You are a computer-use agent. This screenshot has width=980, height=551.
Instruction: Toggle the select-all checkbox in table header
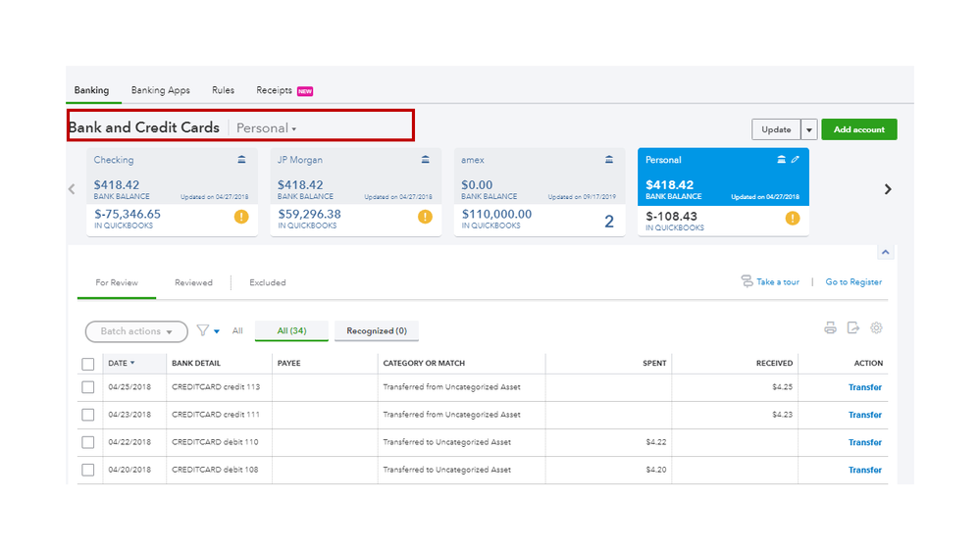(88, 364)
